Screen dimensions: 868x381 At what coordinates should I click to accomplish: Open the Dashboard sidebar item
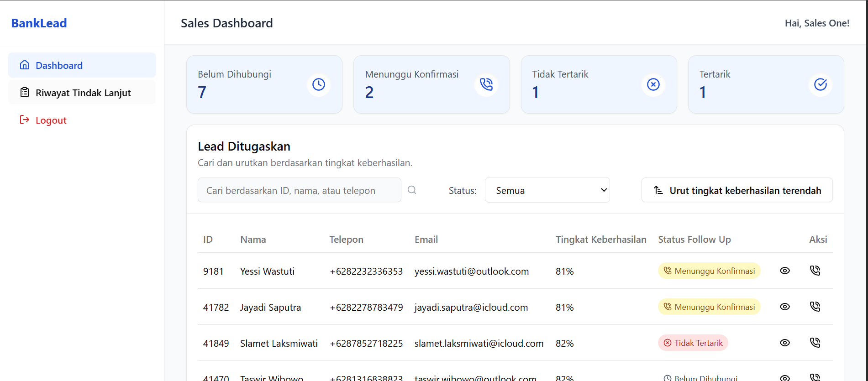(x=82, y=65)
